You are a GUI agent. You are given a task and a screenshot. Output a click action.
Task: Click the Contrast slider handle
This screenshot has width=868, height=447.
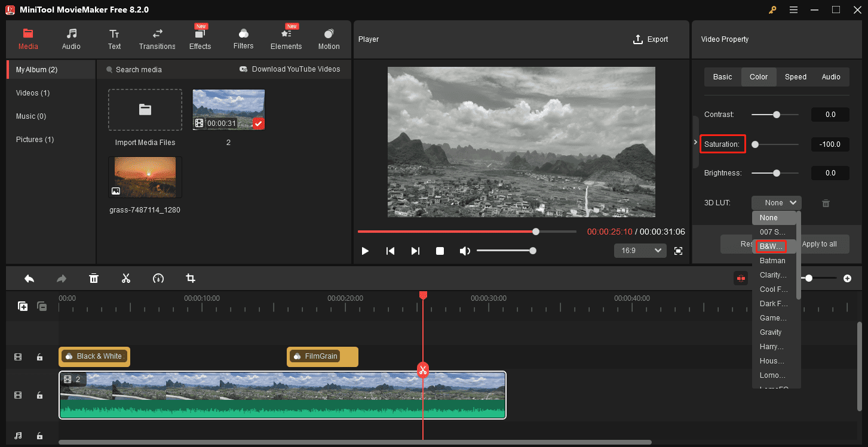(777, 115)
